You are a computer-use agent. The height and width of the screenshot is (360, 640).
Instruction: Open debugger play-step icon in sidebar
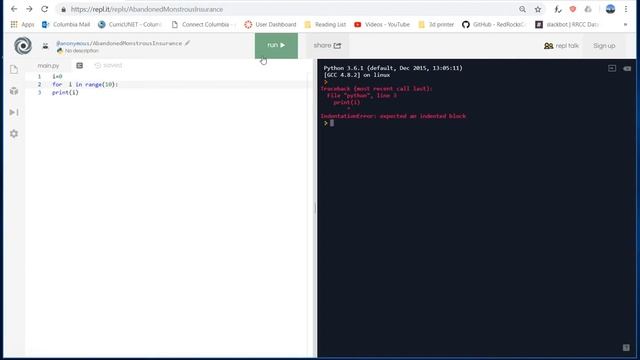14,112
